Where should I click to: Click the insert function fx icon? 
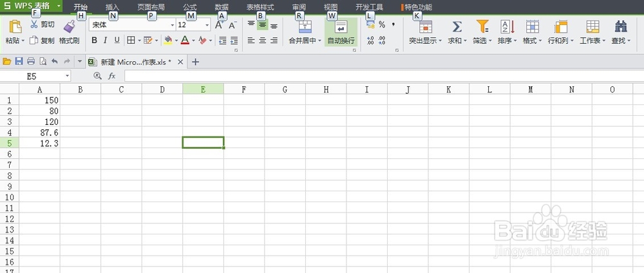click(111, 76)
